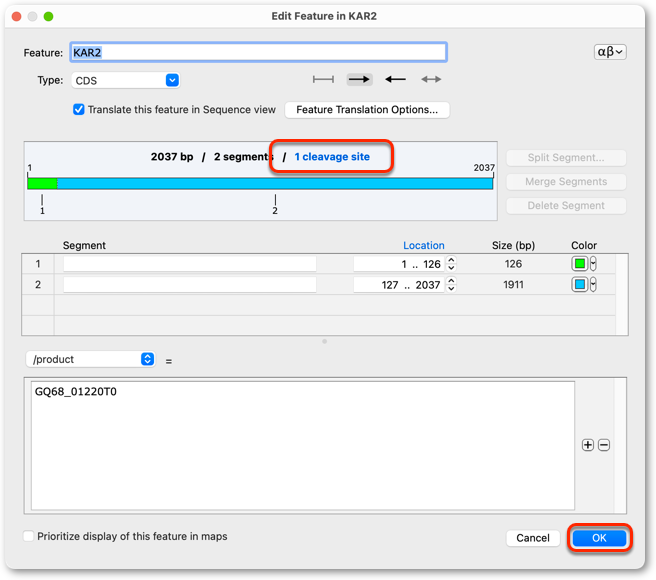
Task: Click the Merge Segments button
Action: (566, 182)
